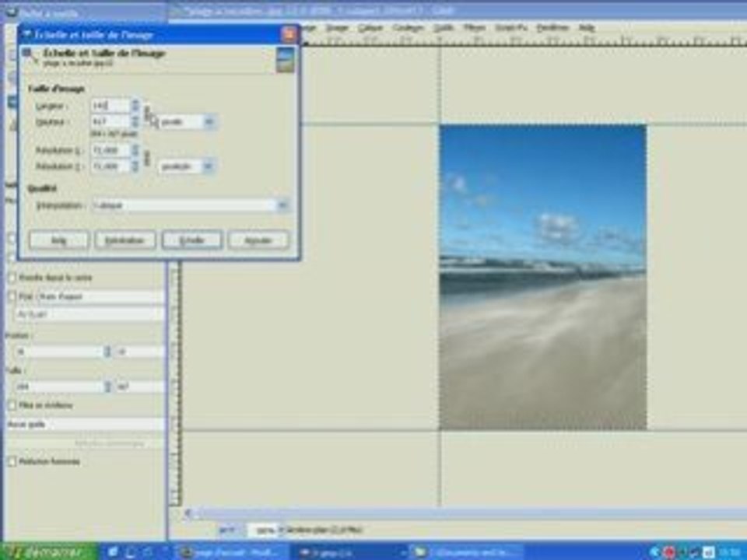The width and height of the screenshot is (747, 560).
Task: Open the Windows démarrer start menu
Action: click(x=49, y=551)
